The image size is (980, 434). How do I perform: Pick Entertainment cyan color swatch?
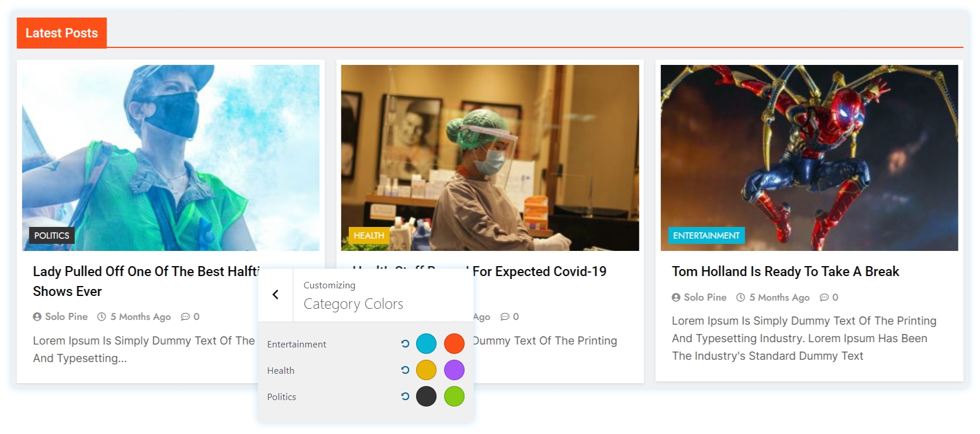coord(426,344)
